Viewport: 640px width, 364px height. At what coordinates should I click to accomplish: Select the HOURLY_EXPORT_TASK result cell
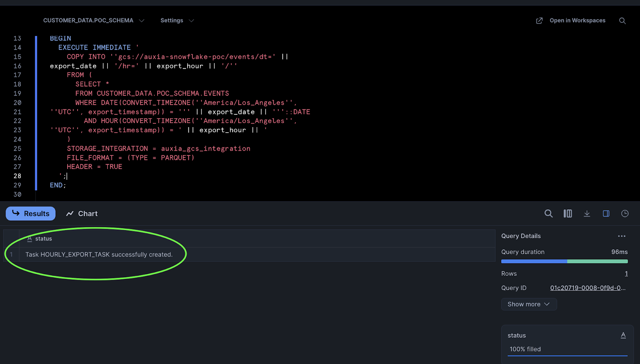(99, 255)
